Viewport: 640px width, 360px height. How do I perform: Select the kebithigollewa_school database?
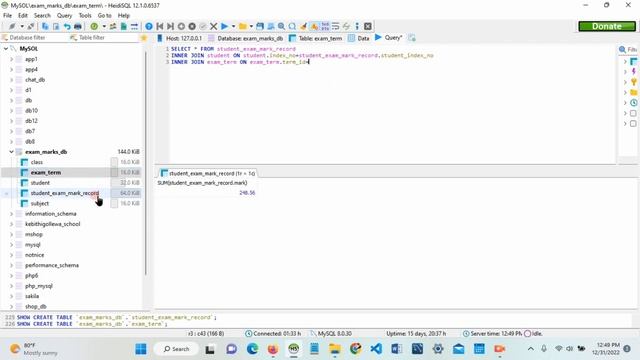point(53,224)
